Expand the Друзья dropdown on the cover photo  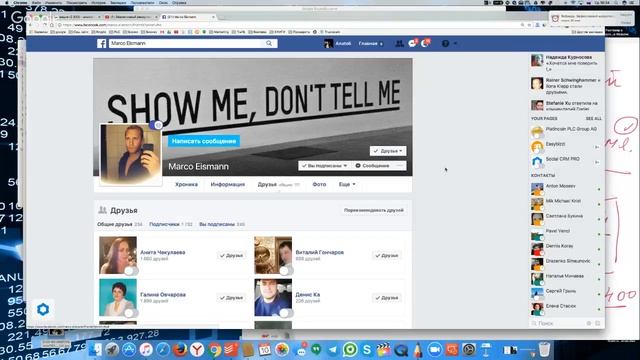[388, 151]
